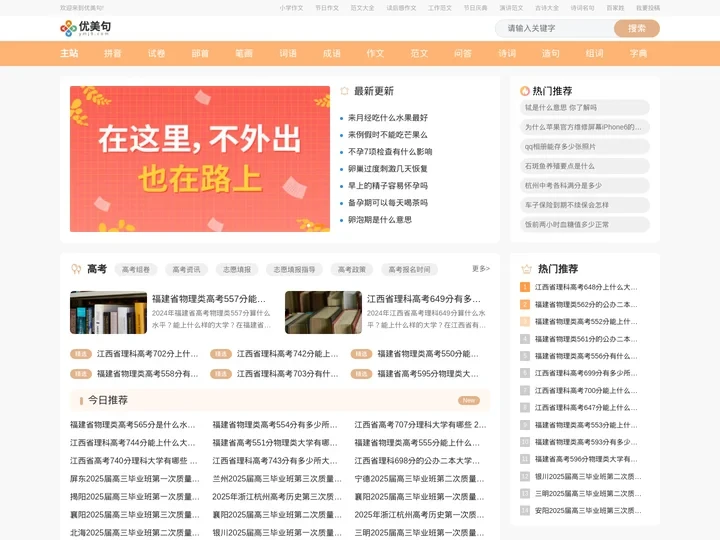Select the 志愿填报指导 tag

click(294, 270)
